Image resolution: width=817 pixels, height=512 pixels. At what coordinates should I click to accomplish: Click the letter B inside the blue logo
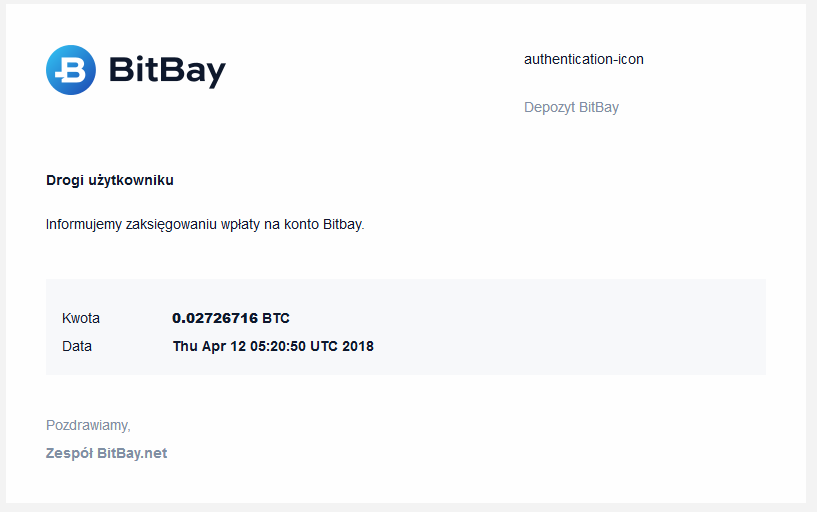click(71, 70)
